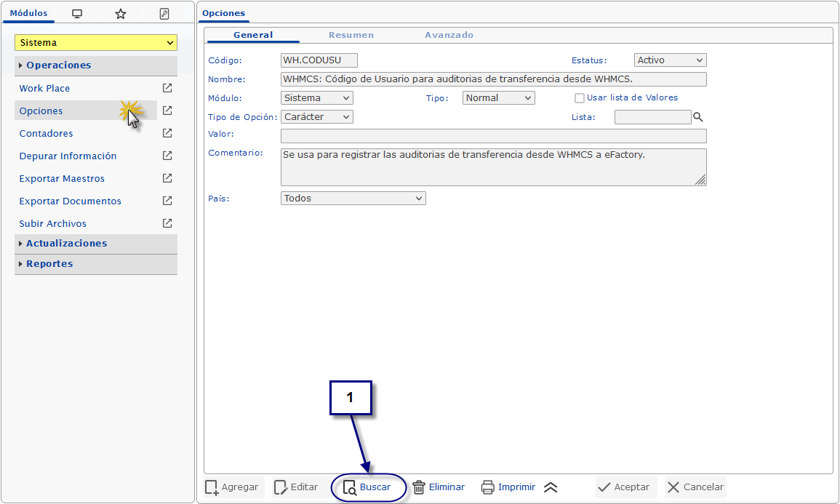
Task: Expand the Actualizaciones section
Action: tap(66, 244)
